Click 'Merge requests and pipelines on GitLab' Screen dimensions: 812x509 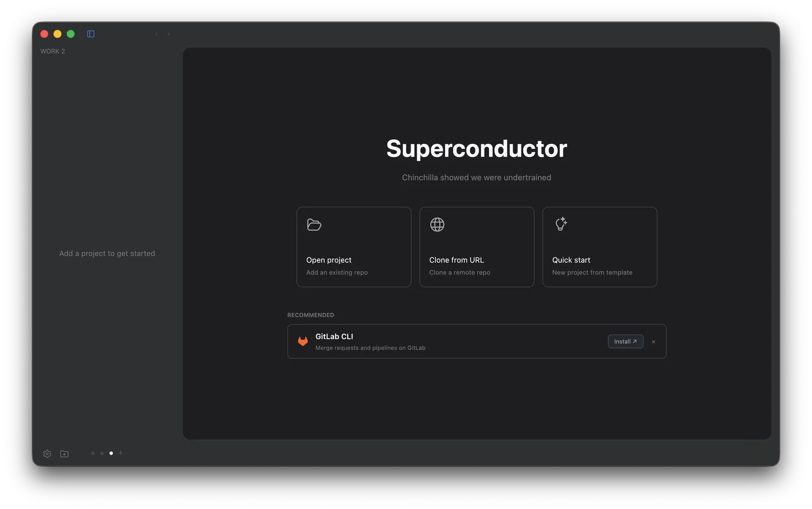(x=370, y=348)
